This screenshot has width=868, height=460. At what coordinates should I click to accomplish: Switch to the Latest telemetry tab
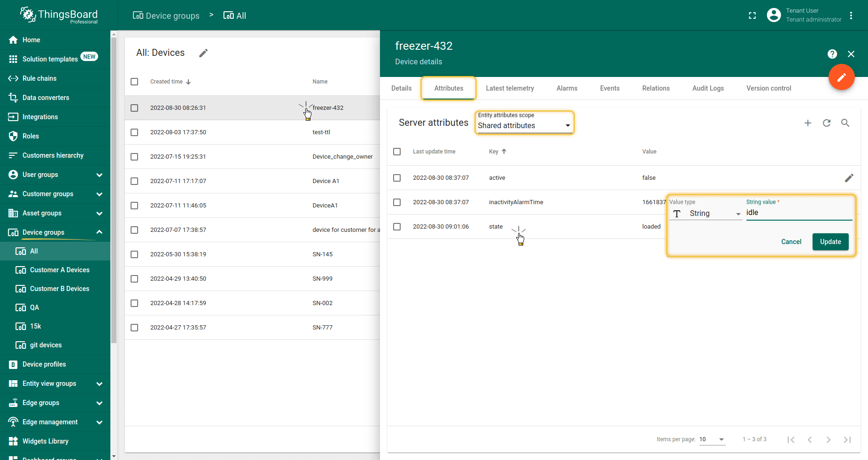[x=510, y=88]
